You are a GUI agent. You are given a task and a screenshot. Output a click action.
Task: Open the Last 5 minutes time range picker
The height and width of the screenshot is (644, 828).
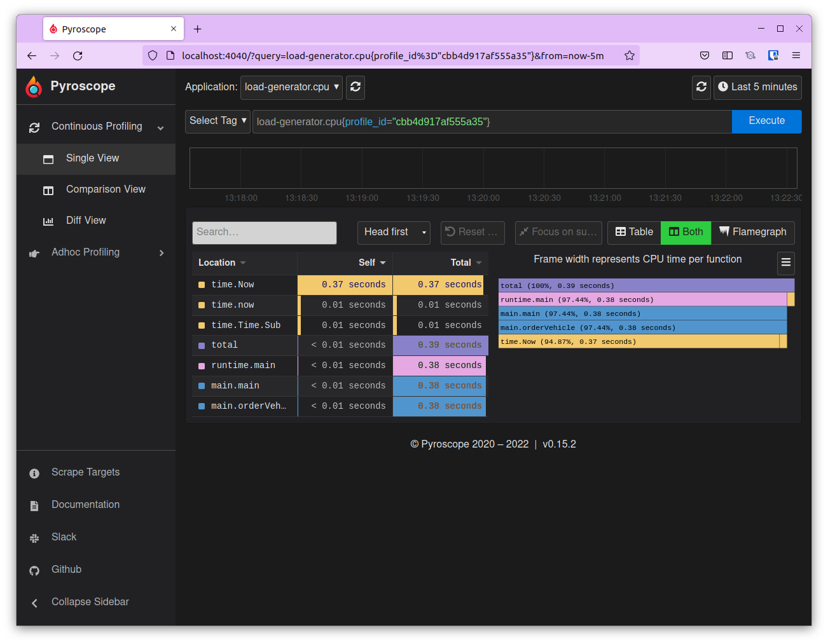757,87
